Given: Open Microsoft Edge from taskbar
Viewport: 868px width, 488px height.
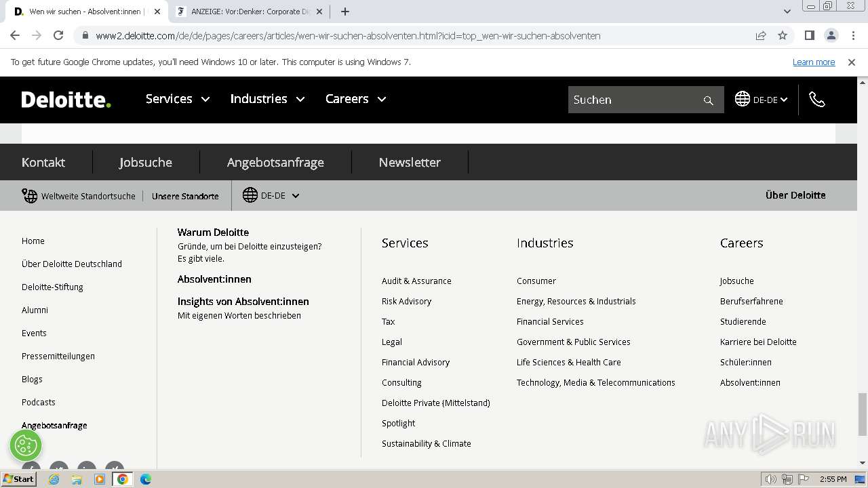Looking at the screenshot, I should point(145,479).
